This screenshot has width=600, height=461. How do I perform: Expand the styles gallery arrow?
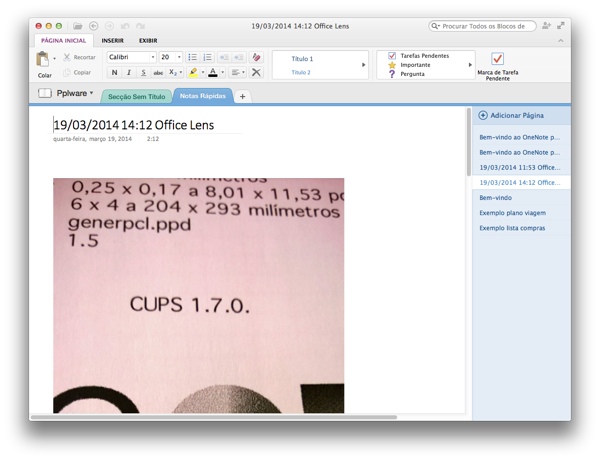(x=364, y=65)
